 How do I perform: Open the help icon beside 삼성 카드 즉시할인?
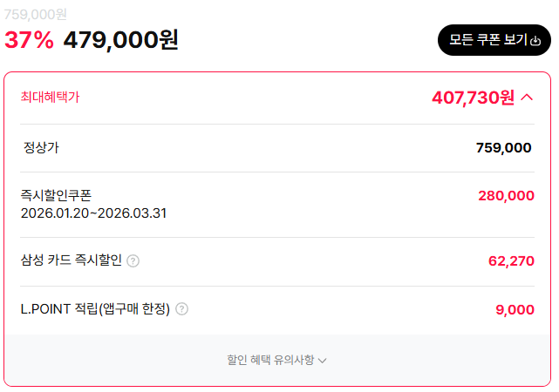[x=133, y=260]
